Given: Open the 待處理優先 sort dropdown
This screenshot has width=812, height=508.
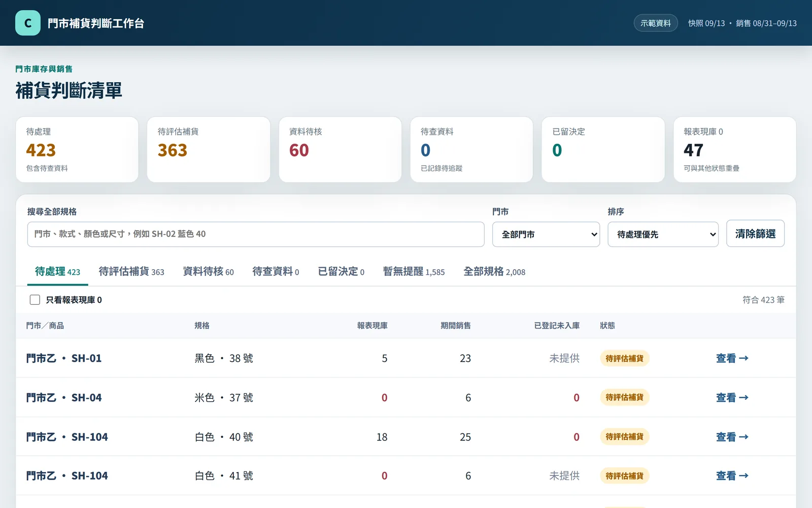Looking at the screenshot, I should click(x=663, y=234).
